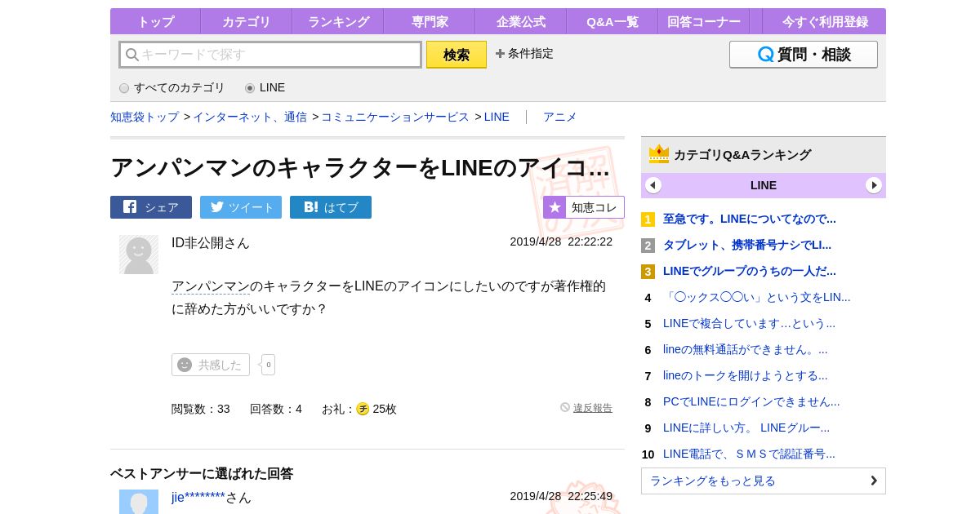Click the 共感した smiley button
Image resolution: width=980 pixels, height=514 pixels.
(x=211, y=365)
